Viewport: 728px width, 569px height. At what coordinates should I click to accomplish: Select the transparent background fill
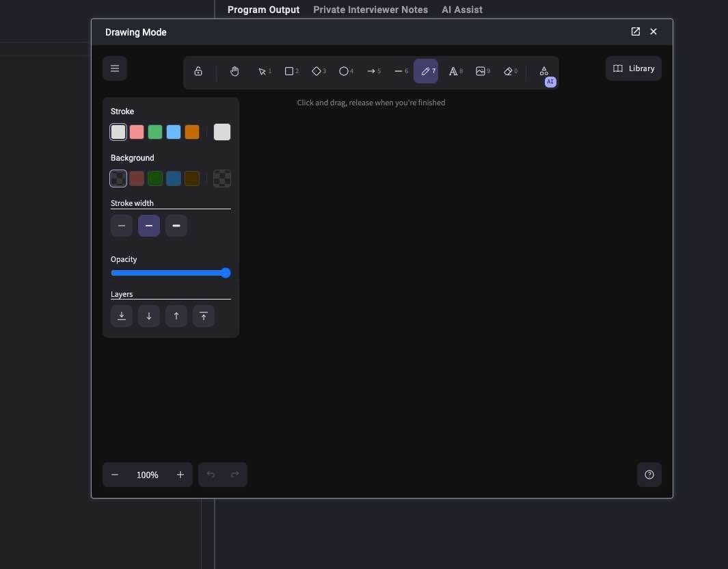point(118,178)
